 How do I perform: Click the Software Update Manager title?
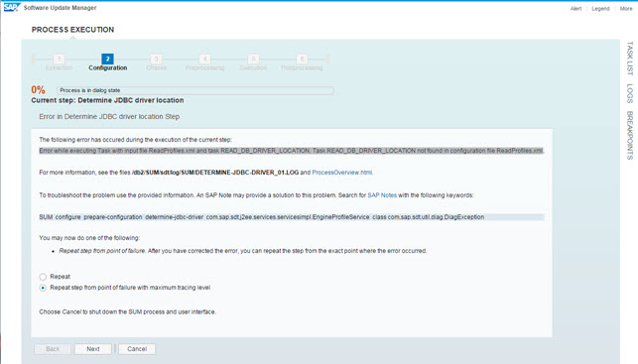[61, 8]
